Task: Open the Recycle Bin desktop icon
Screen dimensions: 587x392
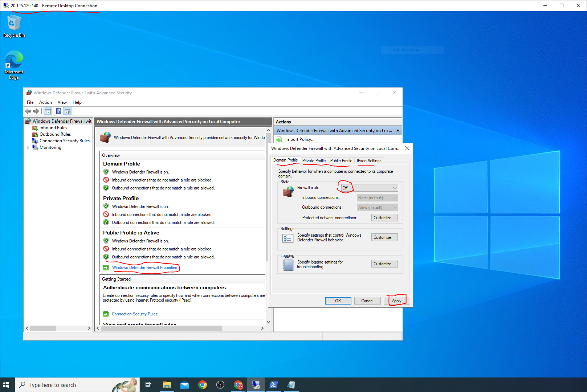Action: [14, 26]
